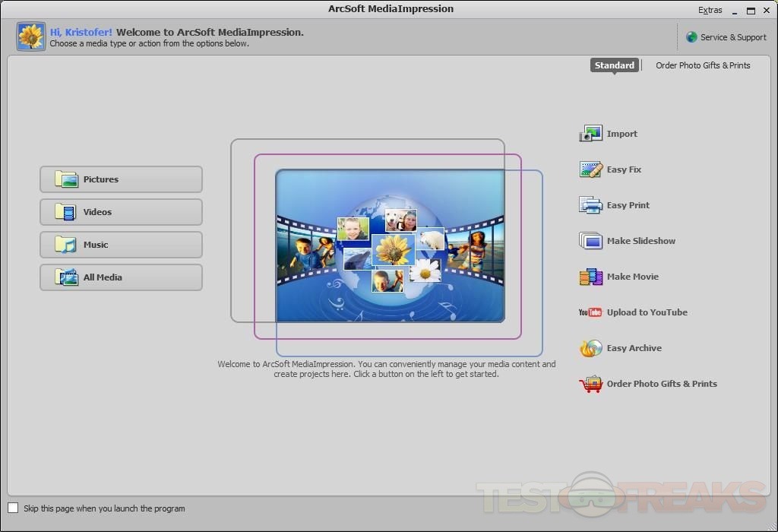The image size is (778, 532).
Task: Open the Make Slideshow tool
Action: pyautogui.click(x=590, y=240)
